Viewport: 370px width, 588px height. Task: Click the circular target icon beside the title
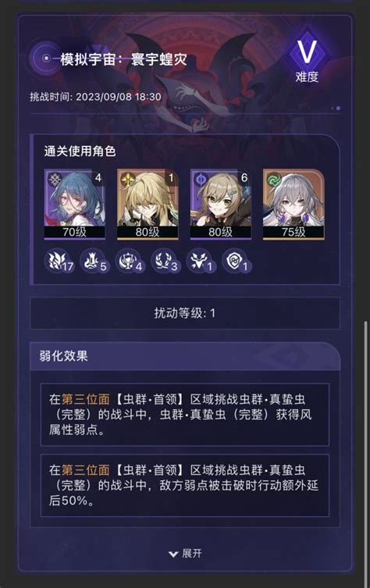(46, 59)
